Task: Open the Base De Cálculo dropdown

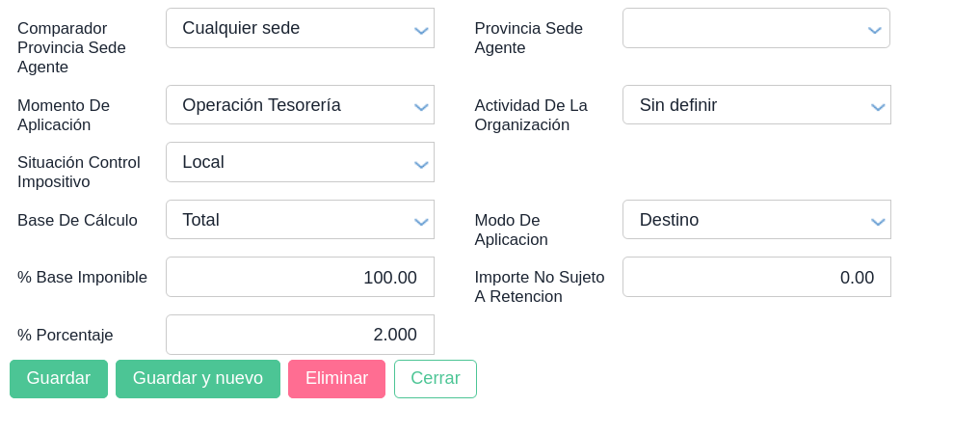Action: click(289, 220)
